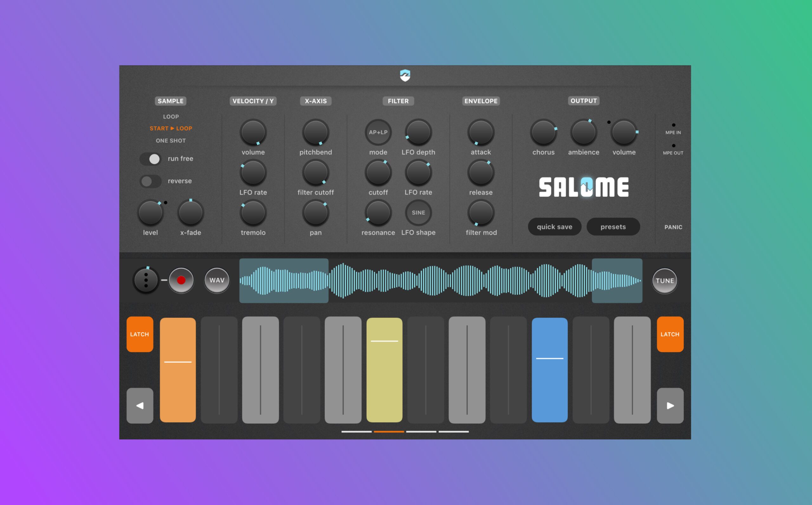This screenshot has height=505, width=812.
Task: Shift keyboard down with left arrow
Action: coord(140,406)
